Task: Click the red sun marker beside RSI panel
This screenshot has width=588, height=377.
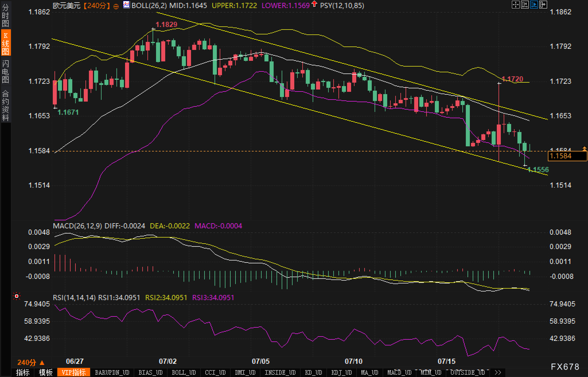Action: pos(17,296)
